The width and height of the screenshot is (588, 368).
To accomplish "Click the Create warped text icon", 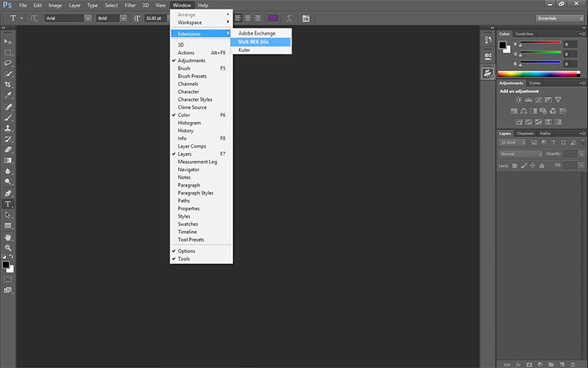I will (289, 18).
